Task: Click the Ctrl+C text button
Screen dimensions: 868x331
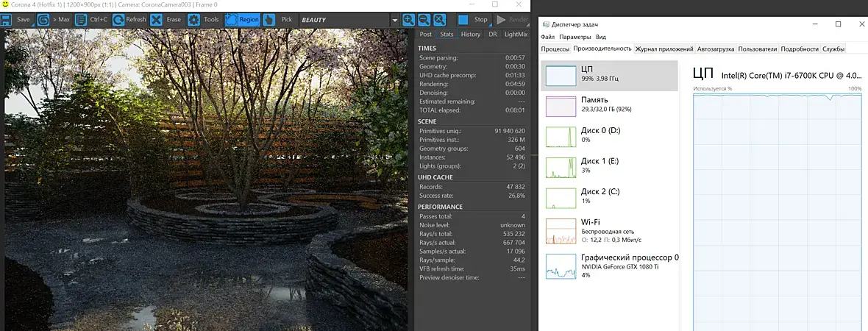Action: 99,20
